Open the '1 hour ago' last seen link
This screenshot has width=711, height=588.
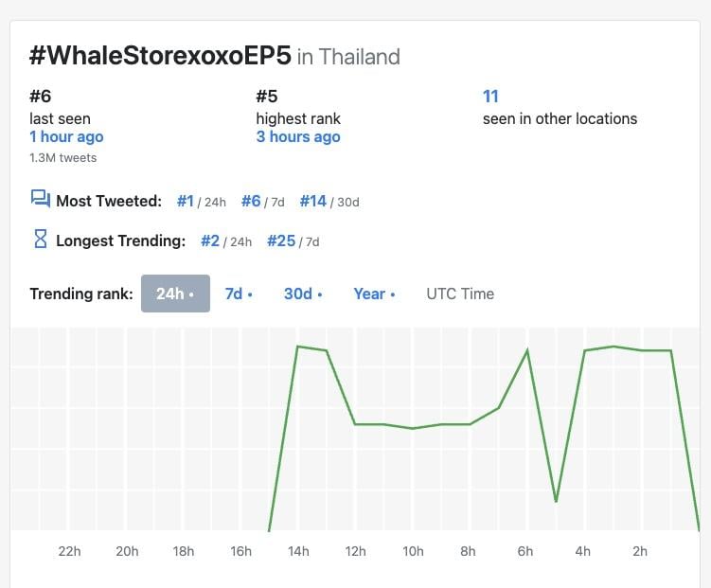(x=66, y=136)
